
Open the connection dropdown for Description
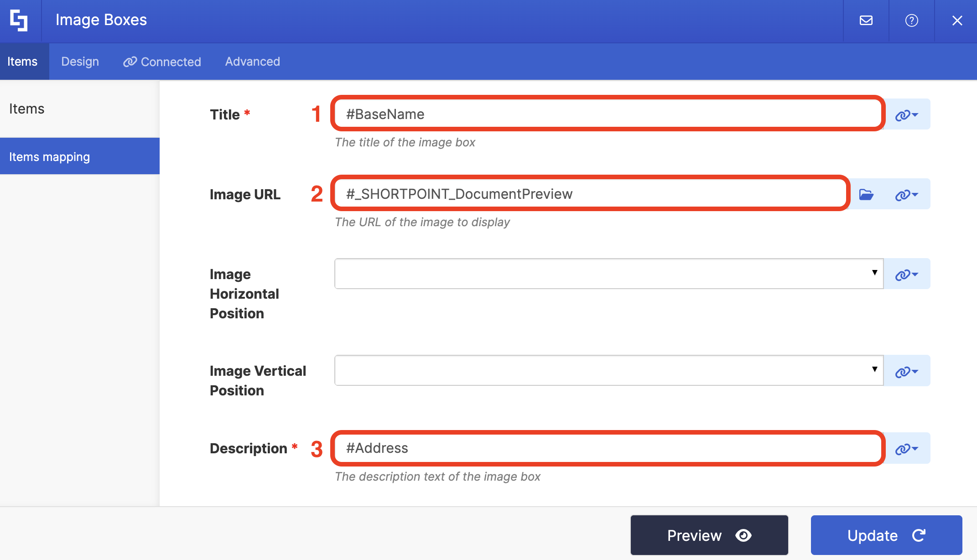[x=907, y=448]
